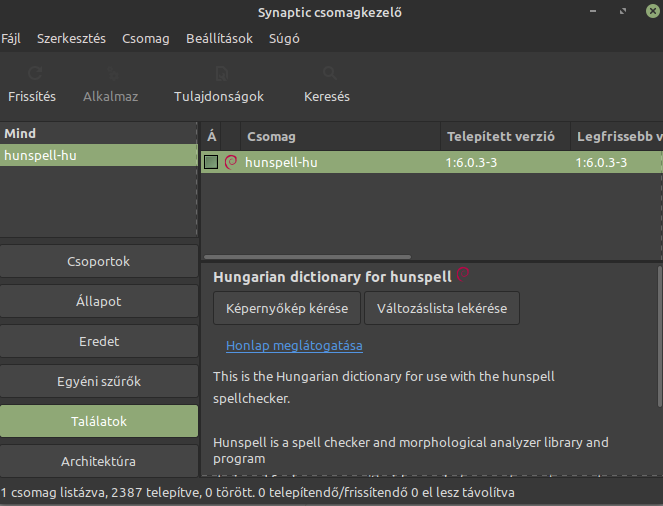Viewport: 663px width, 506px height.
Task: Click the supported-status icon column header
Action: (x=231, y=137)
